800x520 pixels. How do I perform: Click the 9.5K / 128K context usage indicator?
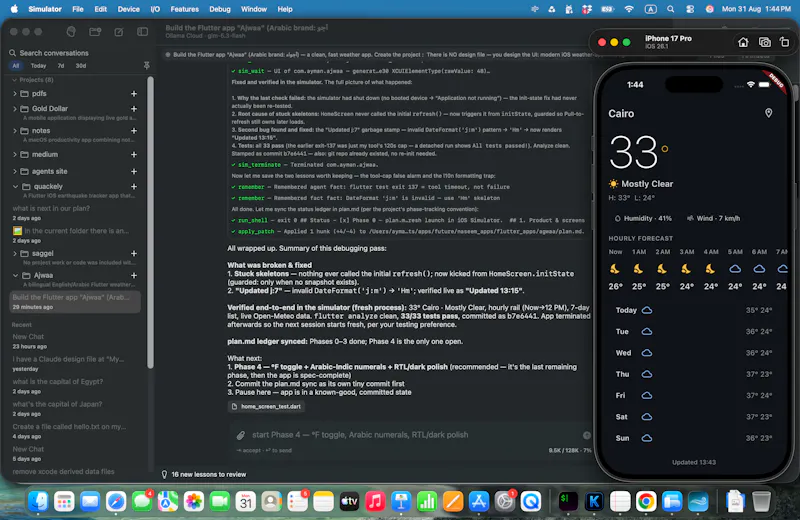[x=570, y=451]
